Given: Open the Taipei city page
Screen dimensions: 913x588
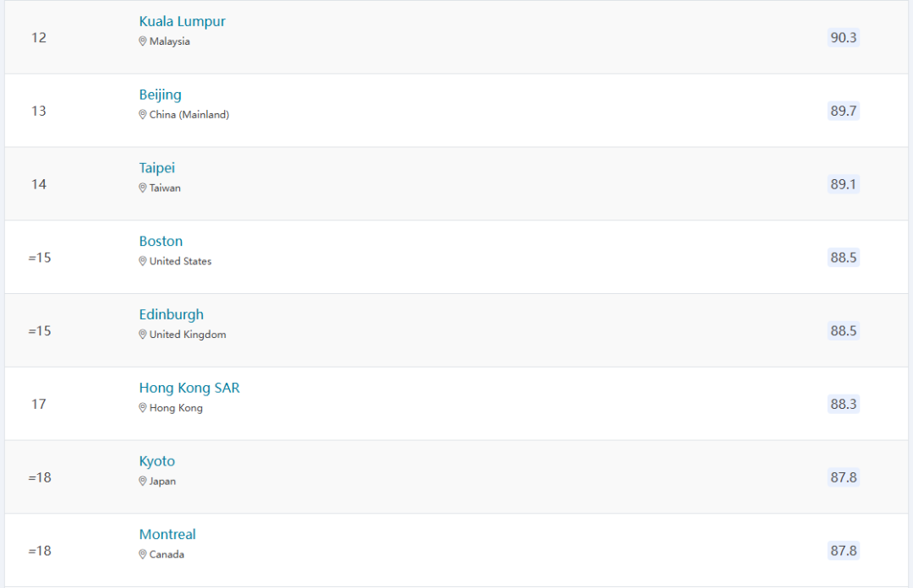Looking at the screenshot, I should pyautogui.click(x=156, y=168).
